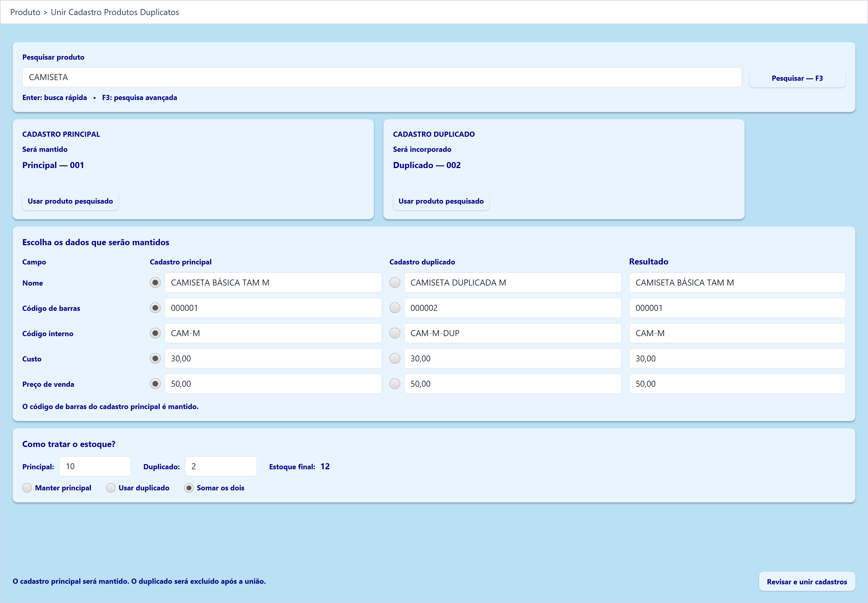
Task: Select duplicate record's Nome radio button
Action: tap(395, 283)
